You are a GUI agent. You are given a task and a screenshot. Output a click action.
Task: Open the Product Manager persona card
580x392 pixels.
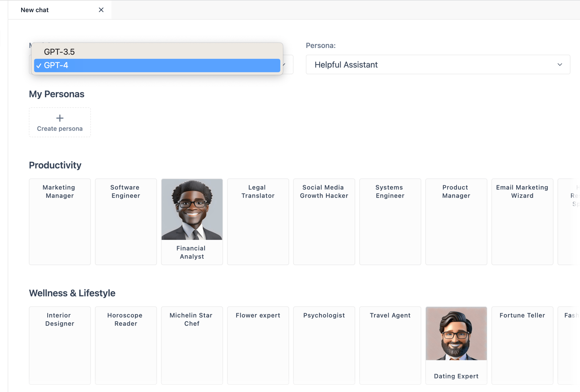tap(456, 222)
